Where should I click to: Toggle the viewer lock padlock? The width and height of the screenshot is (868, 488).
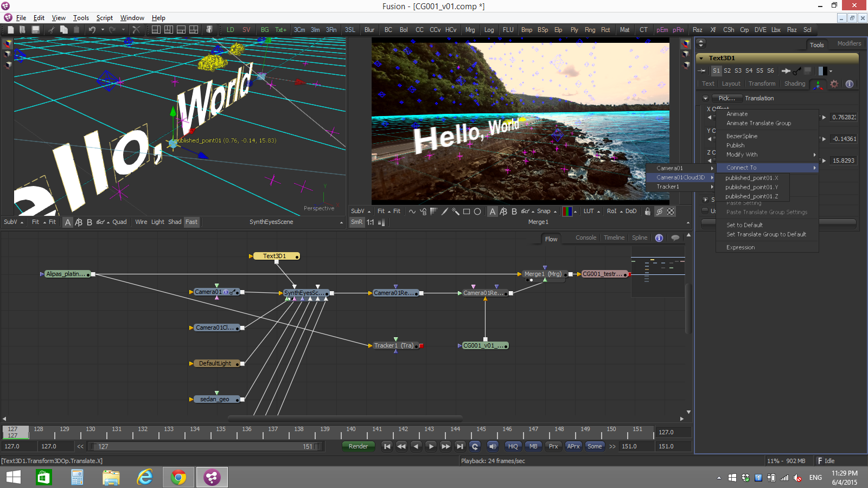(x=647, y=211)
